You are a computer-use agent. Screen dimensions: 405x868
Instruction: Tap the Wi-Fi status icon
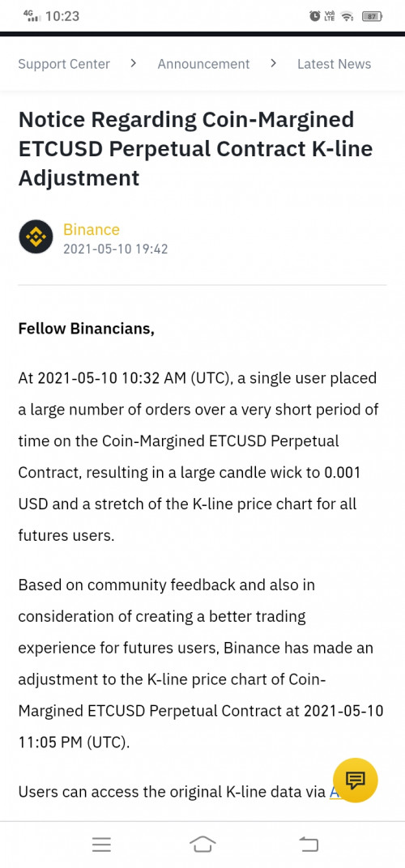point(347,17)
